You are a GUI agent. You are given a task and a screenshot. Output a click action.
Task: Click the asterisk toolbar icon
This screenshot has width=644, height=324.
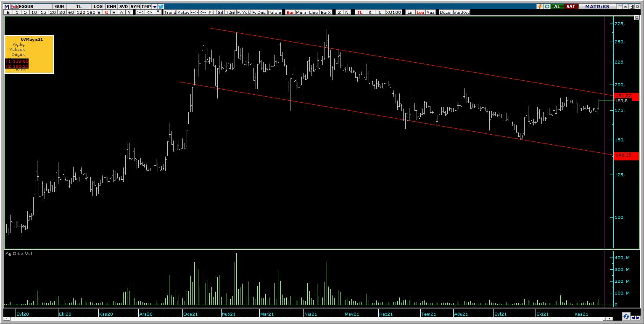[x=158, y=13]
